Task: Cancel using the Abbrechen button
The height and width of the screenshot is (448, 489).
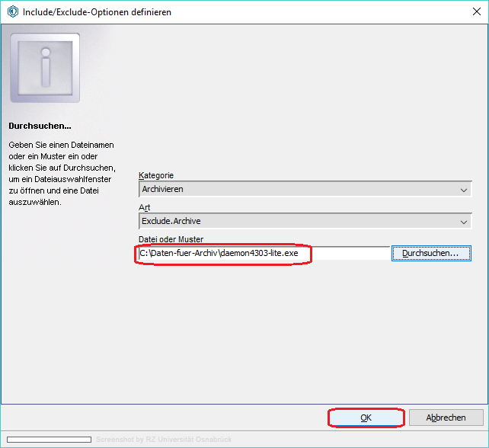Action: pyautogui.click(x=446, y=418)
